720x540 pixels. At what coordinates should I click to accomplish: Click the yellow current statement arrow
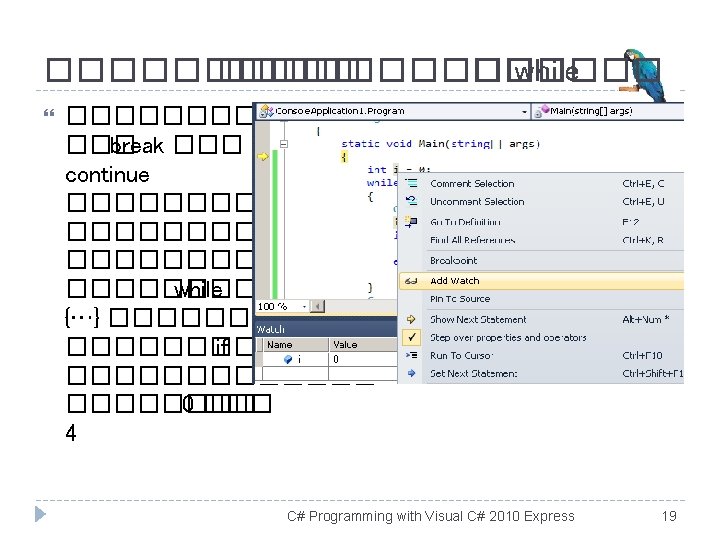point(263,157)
